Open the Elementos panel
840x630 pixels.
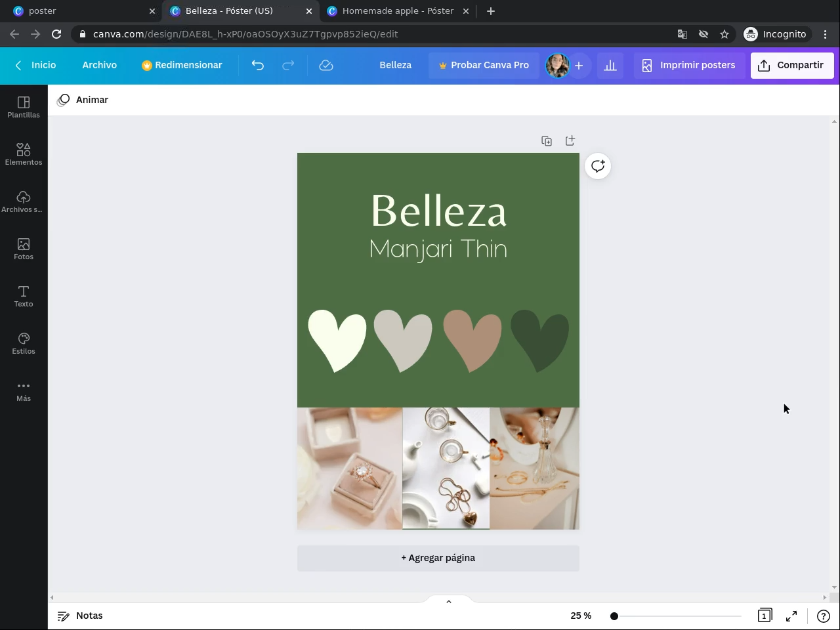pos(24,154)
